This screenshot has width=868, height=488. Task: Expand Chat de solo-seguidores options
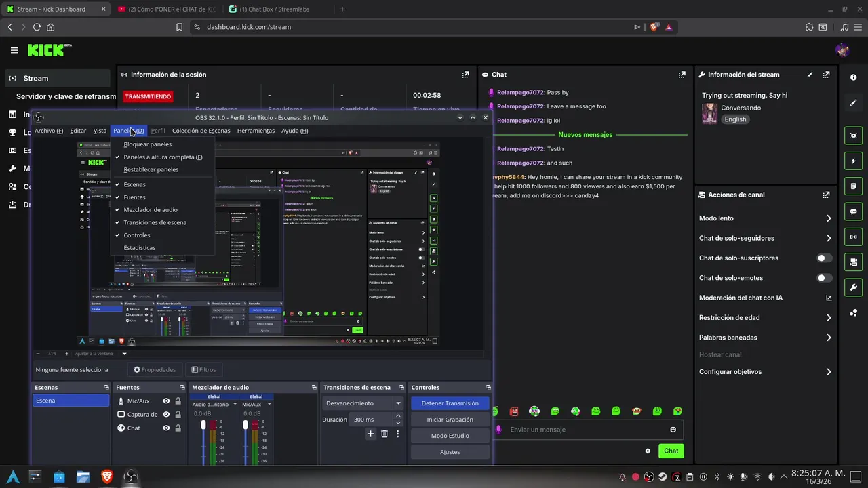pos(829,238)
